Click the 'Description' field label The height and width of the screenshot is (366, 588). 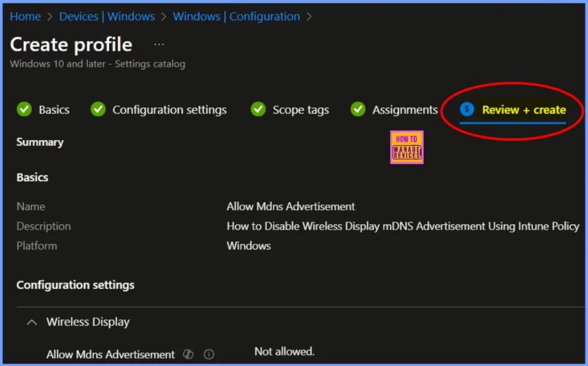click(44, 226)
